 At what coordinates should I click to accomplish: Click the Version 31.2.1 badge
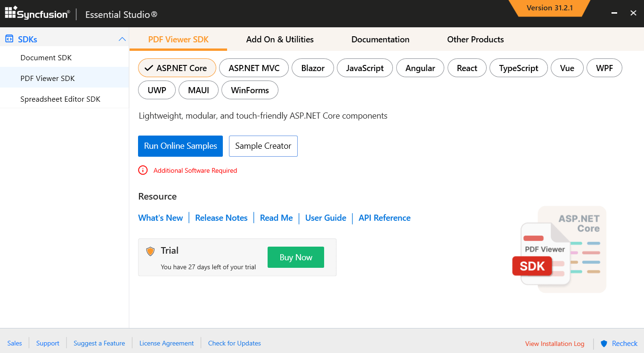[550, 8]
